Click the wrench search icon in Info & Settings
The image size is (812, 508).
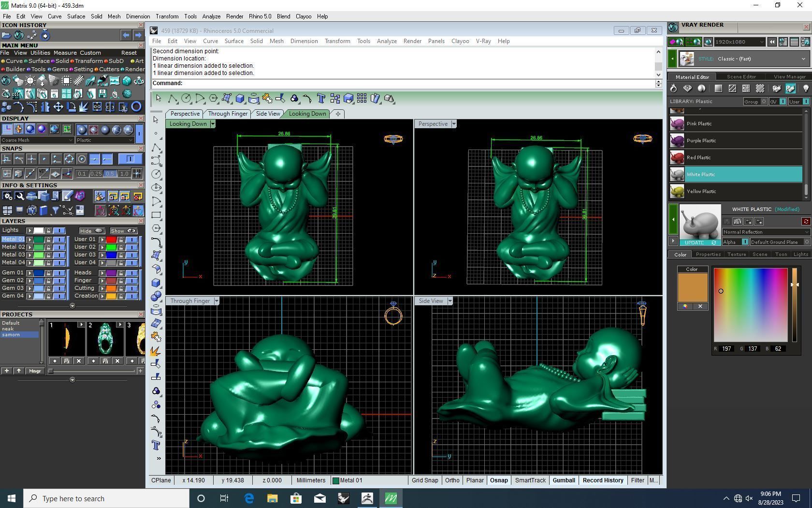pos(19,196)
